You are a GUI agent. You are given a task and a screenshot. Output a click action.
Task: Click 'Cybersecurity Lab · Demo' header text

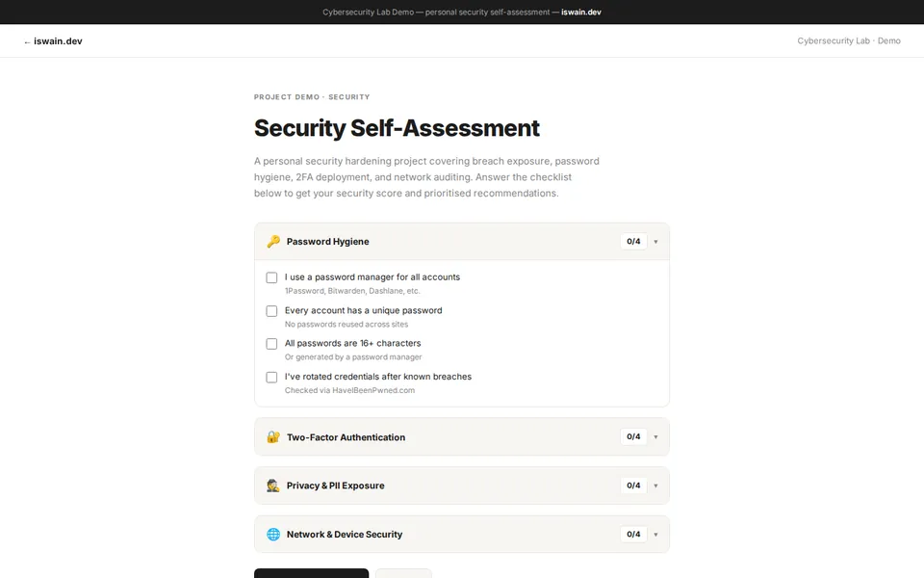pyautogui.click(x=849, y=40)
